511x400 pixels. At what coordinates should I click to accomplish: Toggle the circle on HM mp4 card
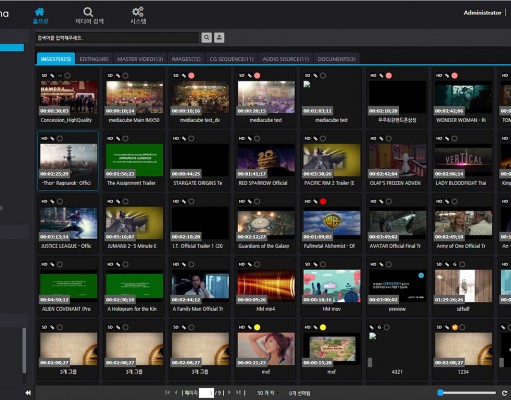(257, 264)
